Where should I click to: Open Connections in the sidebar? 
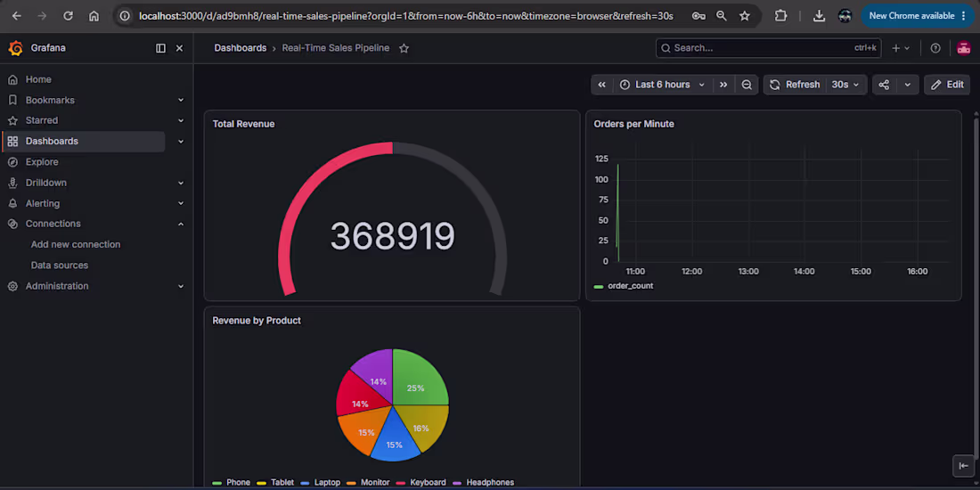click(53, 224)
